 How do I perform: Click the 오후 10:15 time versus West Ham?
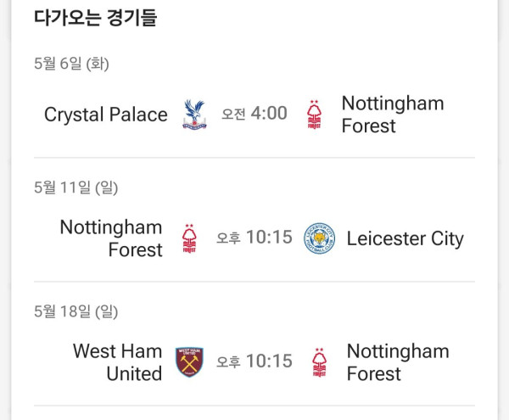point(255,361)
